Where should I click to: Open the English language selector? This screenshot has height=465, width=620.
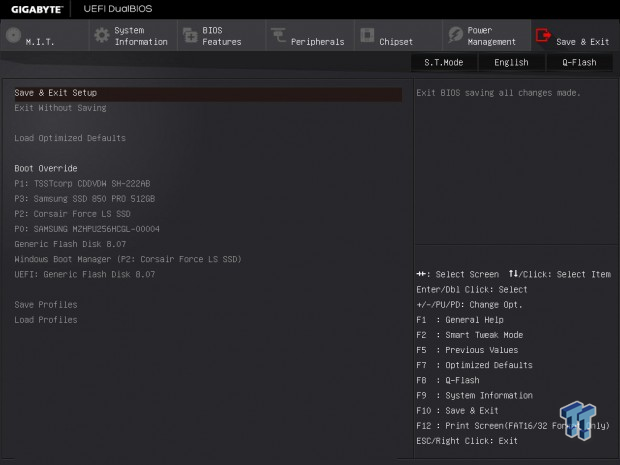coord(511,62)
